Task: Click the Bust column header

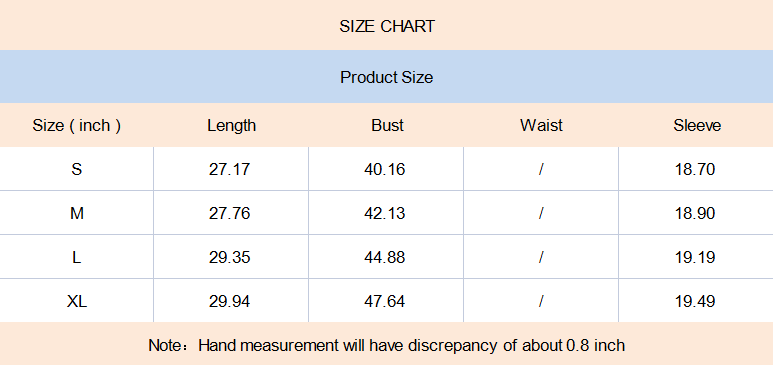Action: click(387, 125)
